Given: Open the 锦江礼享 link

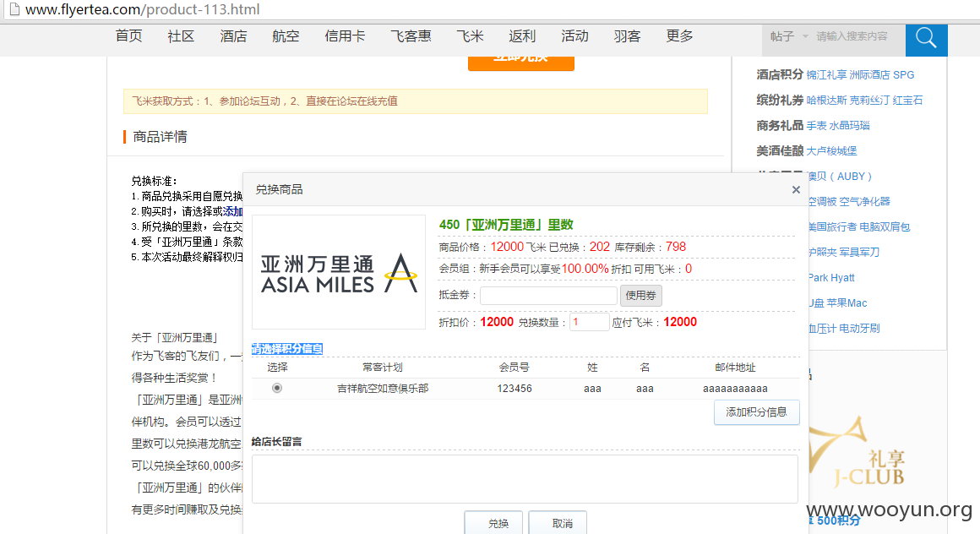Looking at the screenshot, I should [825, 74].
